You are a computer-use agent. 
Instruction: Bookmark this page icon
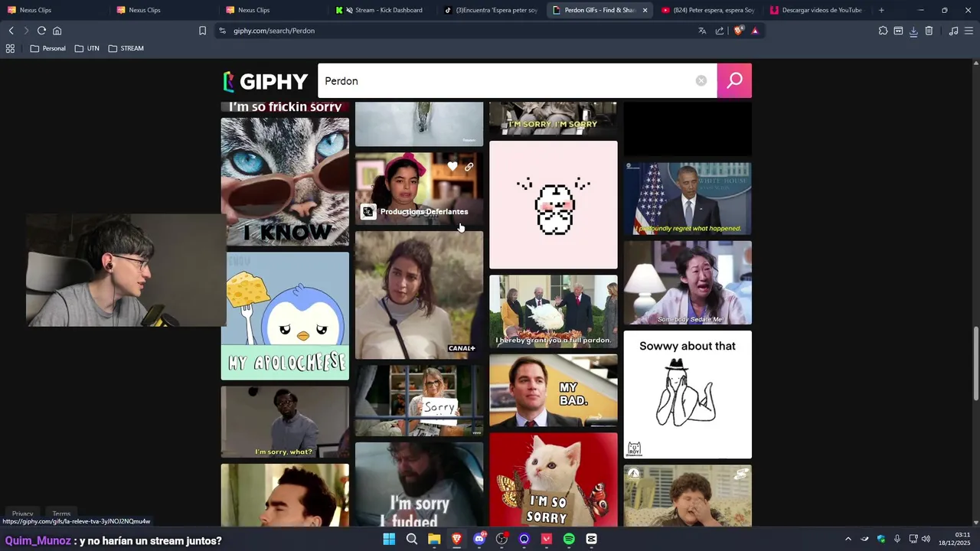(x=202, y=31)
